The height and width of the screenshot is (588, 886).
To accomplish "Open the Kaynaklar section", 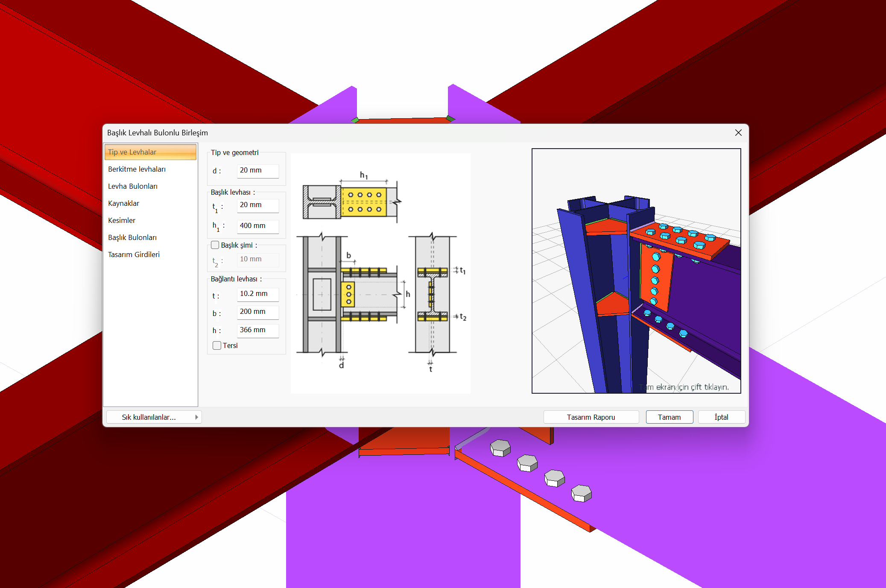I will point(123,203).
